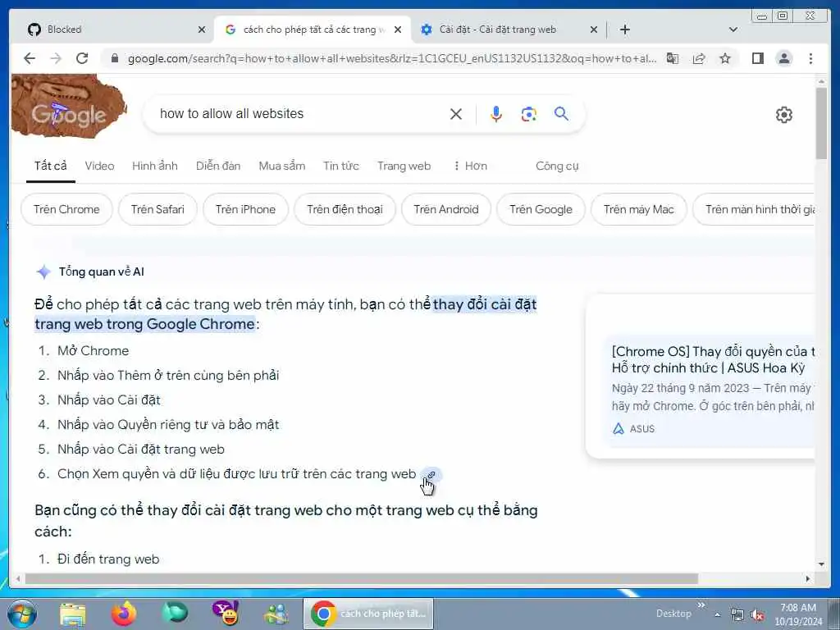Image resolution: width=840 pixels, height=630 pixels.
Task: Click the link icon after step 6
Action: 431,475
